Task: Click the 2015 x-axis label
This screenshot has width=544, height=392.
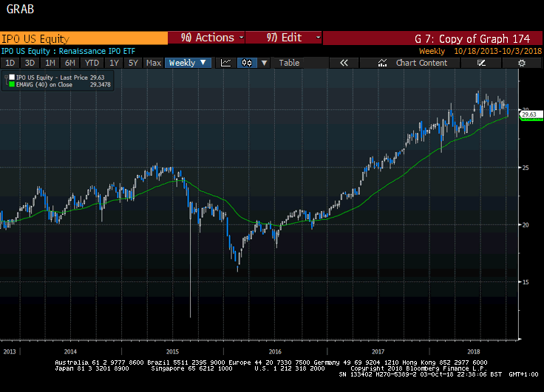Action: [x=172, y=351]
